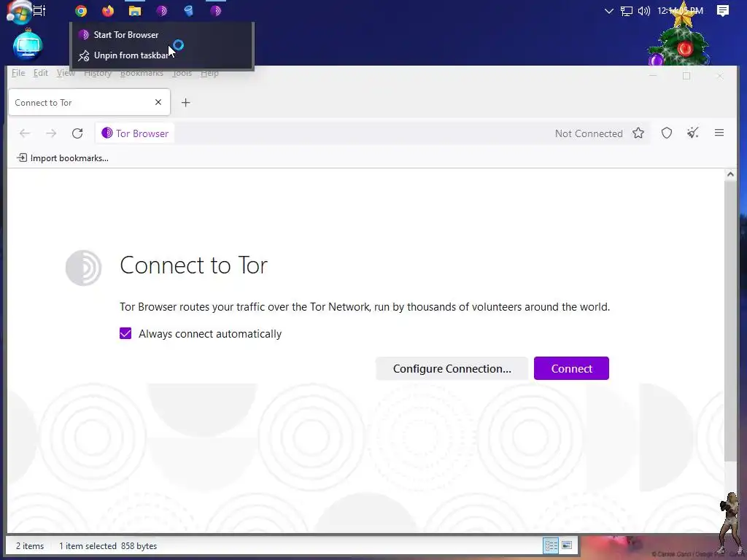Open the Windows Start orb
Viewport: 747px width, 560px height.
19,12
